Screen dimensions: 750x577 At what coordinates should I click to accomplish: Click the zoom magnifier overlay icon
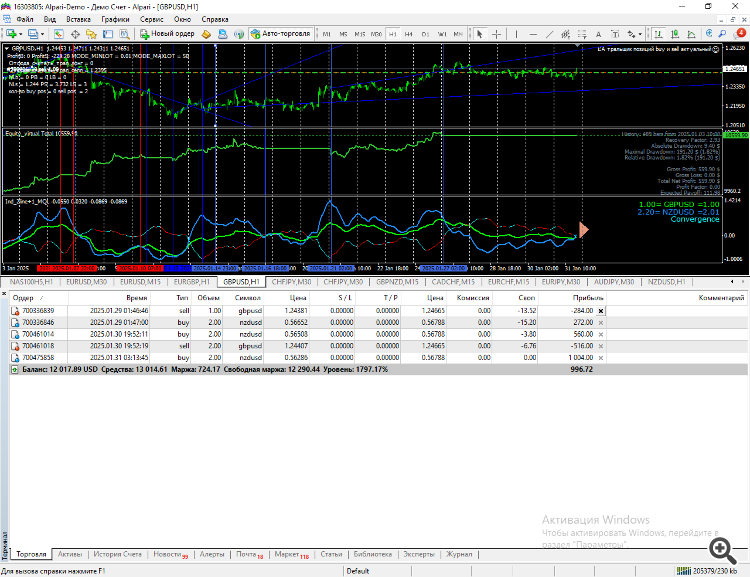click(722, 551)
